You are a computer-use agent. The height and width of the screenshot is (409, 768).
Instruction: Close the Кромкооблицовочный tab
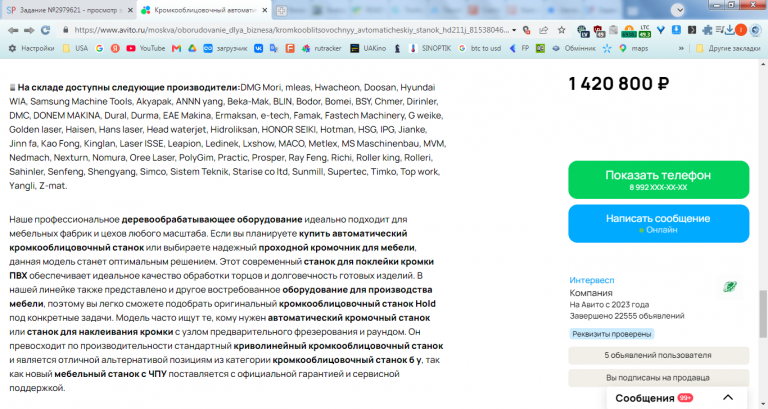coord(264,10)
